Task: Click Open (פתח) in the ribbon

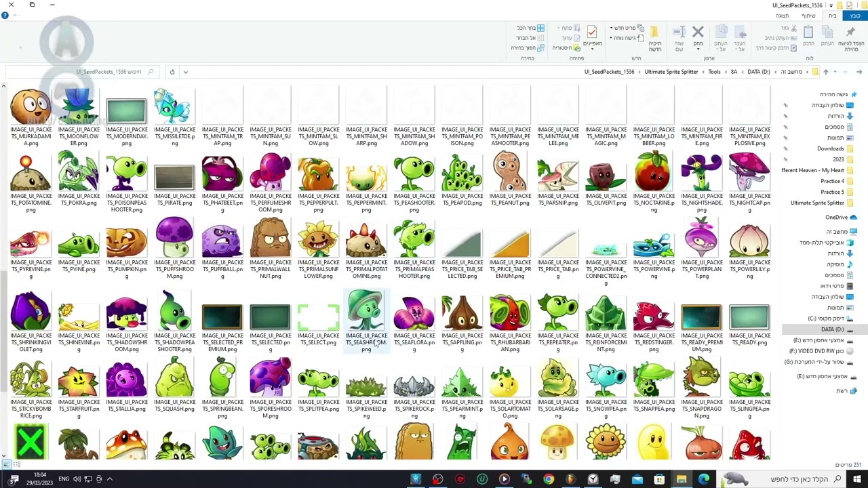Action: [570, 28]
